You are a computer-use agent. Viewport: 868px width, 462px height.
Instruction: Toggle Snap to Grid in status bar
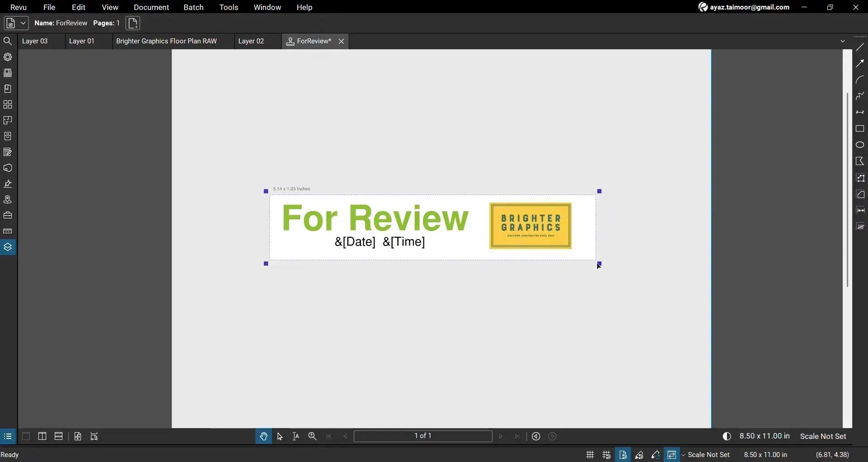tap(607, 455)
